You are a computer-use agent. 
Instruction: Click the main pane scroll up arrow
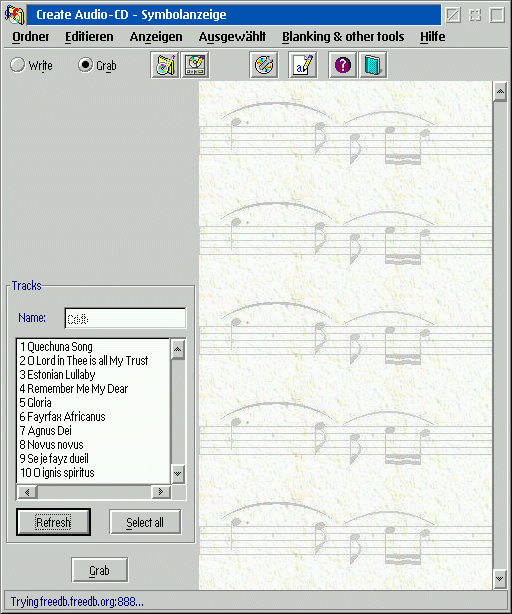(500, 92)
